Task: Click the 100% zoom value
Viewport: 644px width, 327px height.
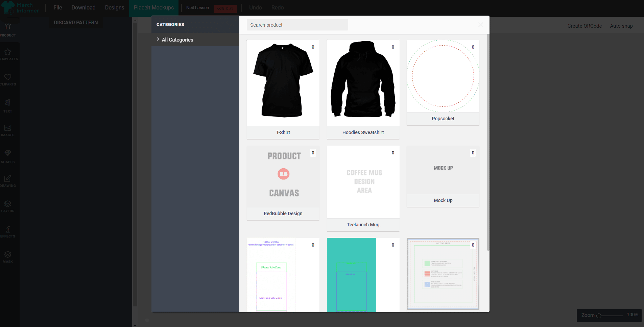Action: tap(632, 315)
